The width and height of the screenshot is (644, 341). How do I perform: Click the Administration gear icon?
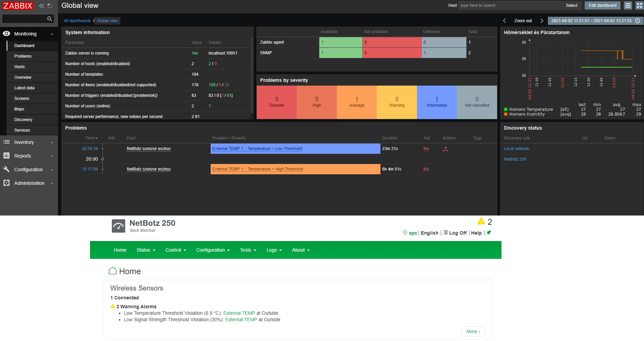pyautogui.click(x=6, y=183)
